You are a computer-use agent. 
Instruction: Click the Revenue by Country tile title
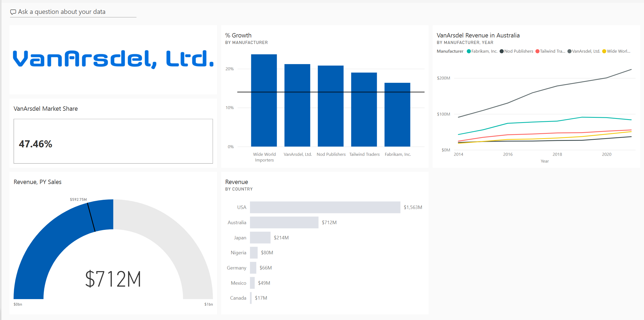click(x=237, y=182)
